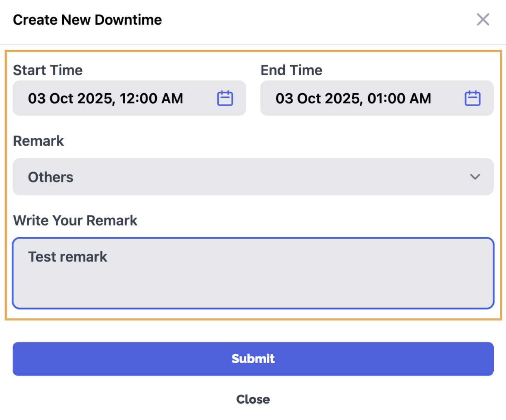This screenshot has width=506, height=420.
Task: Click the Close link below Submit
Action: [x=253, y=399]
